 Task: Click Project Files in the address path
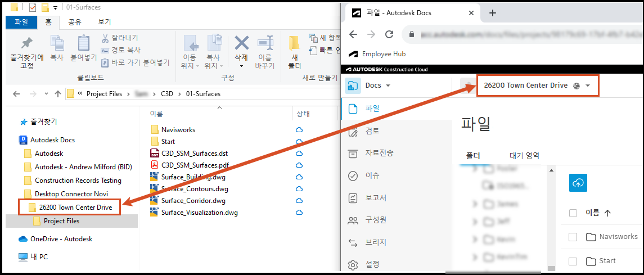[x=104, y=94]
